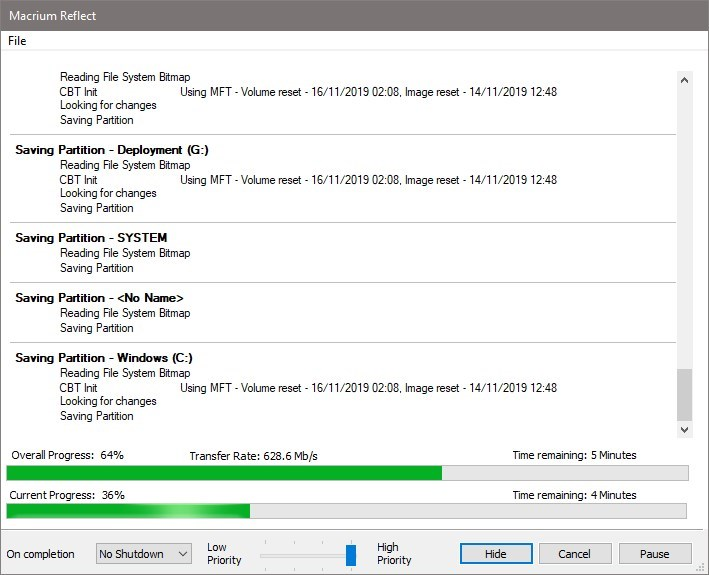
Task: Click the Macrium Reflect title bar
Action: [x=354, y=15]
